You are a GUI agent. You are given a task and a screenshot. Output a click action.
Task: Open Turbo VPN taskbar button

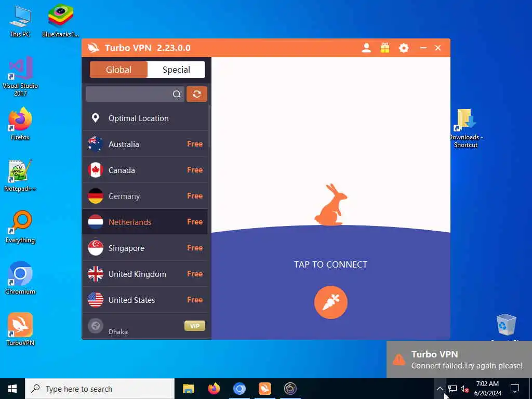(x=264, y=389)
